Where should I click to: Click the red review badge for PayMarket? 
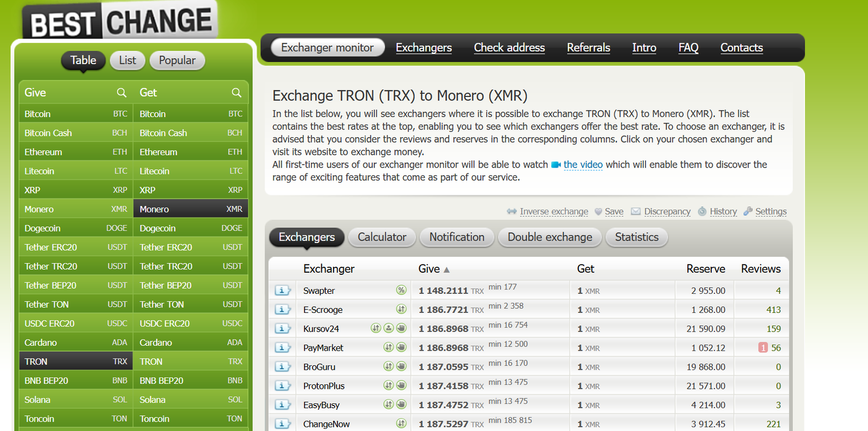tap(763, 348)
